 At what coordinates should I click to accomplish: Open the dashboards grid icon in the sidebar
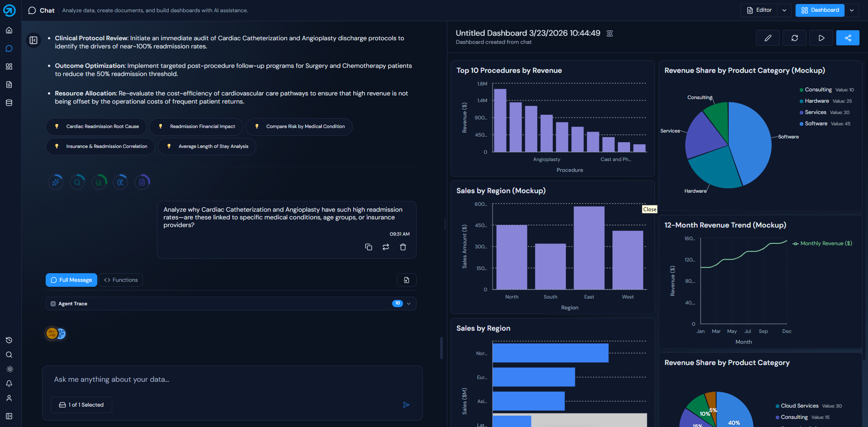[9, 66]
